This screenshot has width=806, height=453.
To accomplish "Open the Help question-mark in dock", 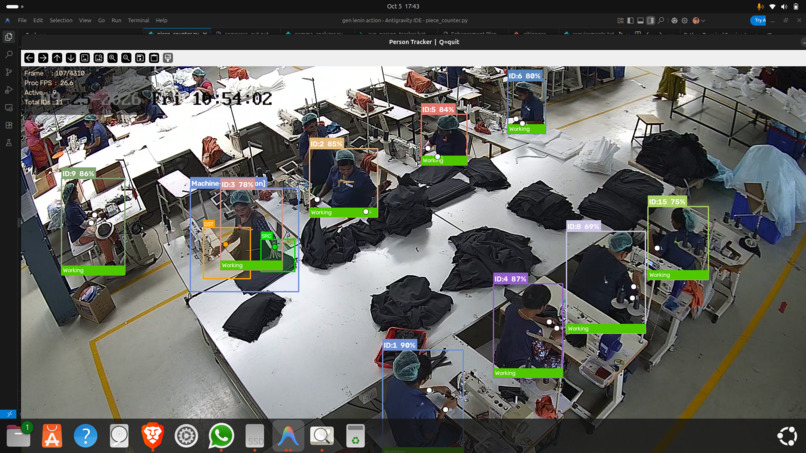I will 85,436.
